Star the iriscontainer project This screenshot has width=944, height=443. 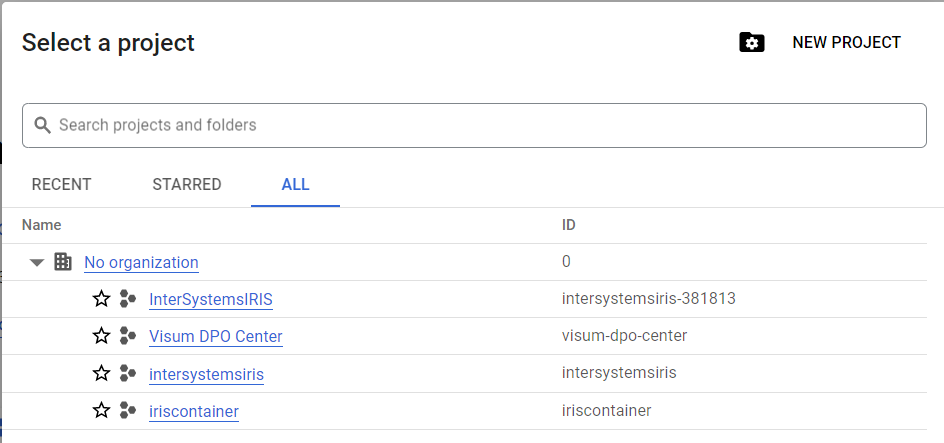[101, 410]
